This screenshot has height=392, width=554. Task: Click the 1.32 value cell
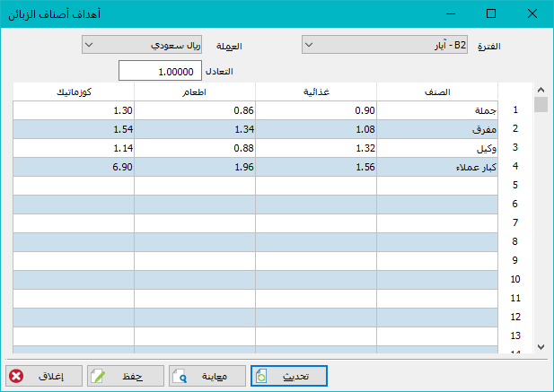pos(316,148)
